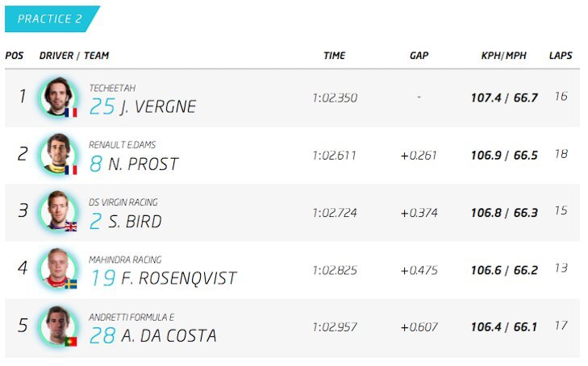Open F. Rosenqvist driver name link
The width and height of the screenshot is (588, 366).
tap(177, 279)
